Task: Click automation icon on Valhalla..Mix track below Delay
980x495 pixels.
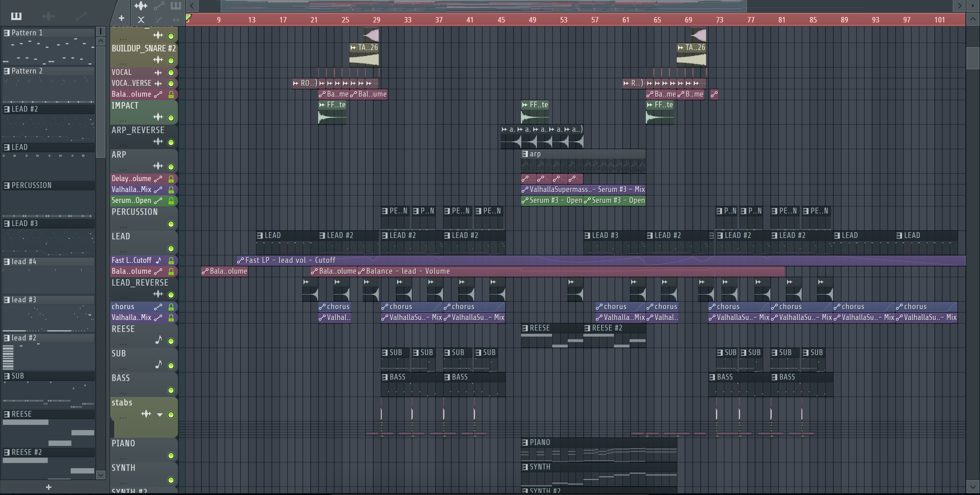Action: pos(158,190)
